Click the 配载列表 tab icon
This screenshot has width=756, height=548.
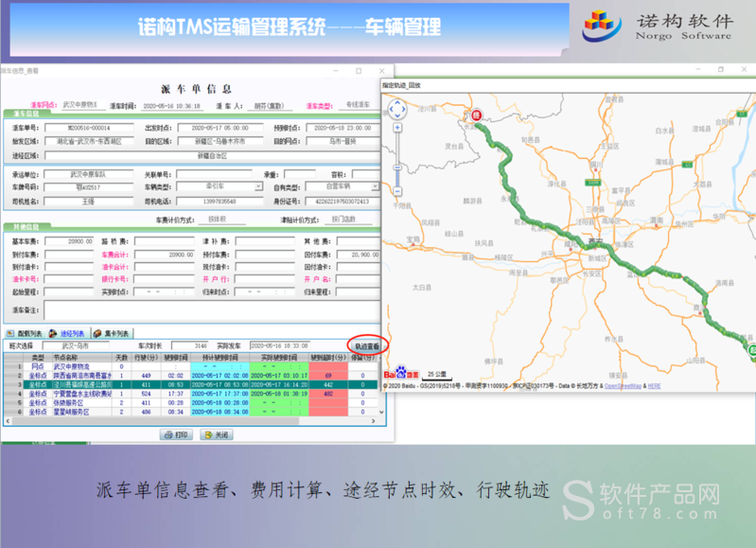coord(10,333)
